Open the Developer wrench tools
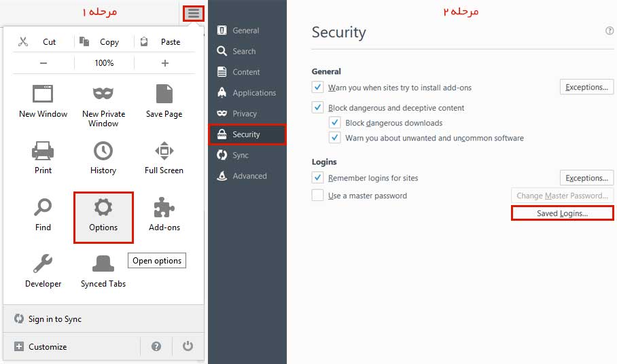The height and width of the screenshot is (364, 617). [43, 263]
